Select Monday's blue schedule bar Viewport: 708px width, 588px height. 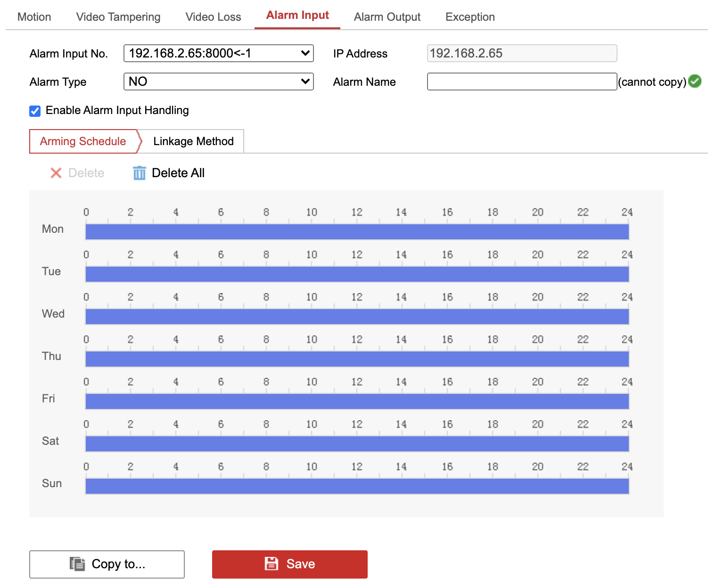357,232
